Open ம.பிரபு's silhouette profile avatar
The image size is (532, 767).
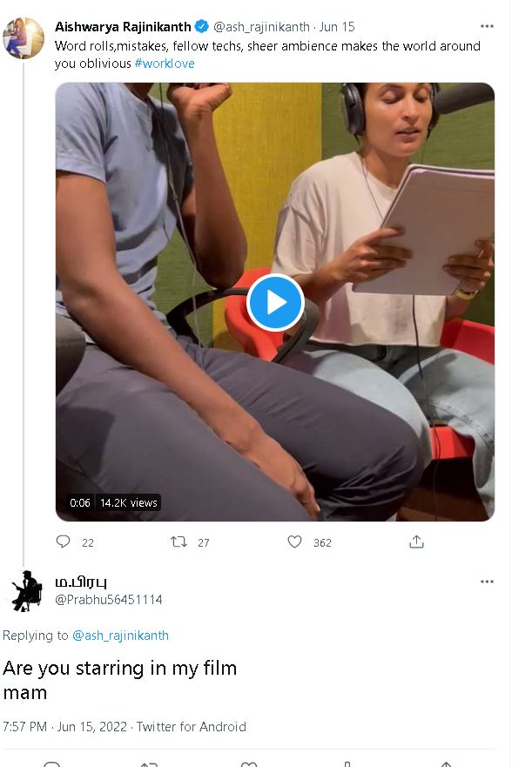point(25,590)
